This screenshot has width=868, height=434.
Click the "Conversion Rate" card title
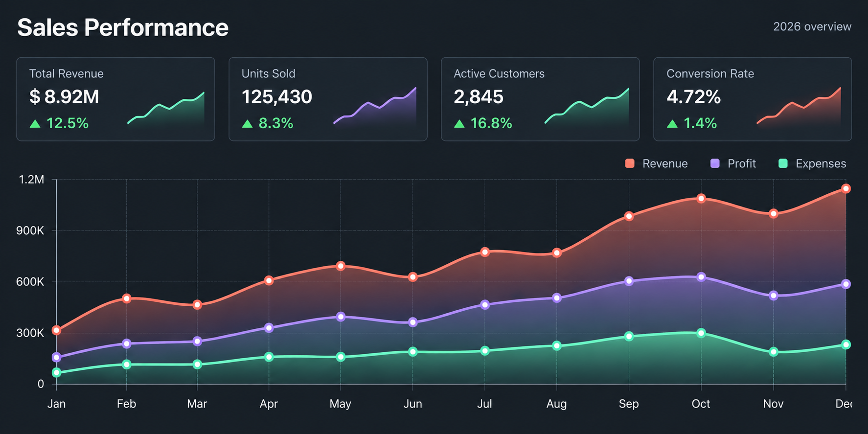point(710,73)
